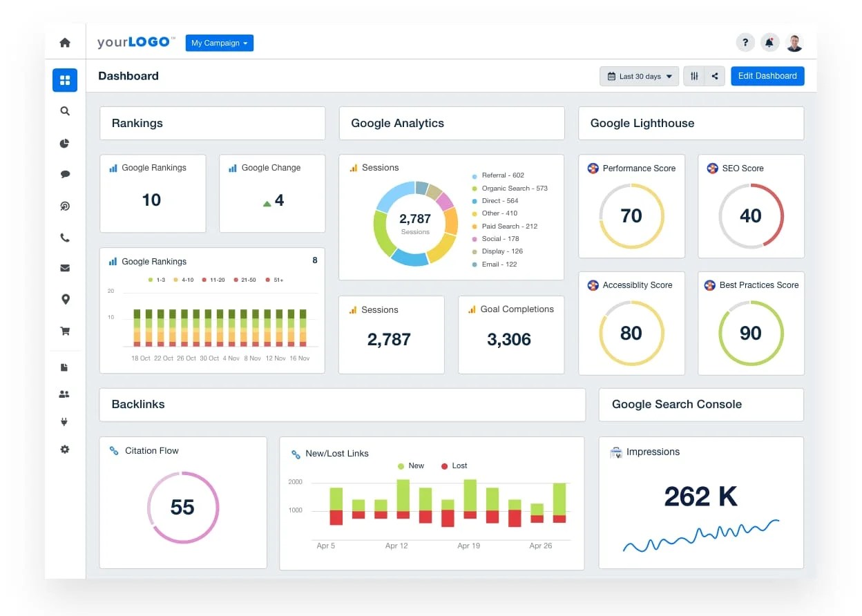Toggle the Lost legend in New/Lost Links
The image size is (862, 616).
coord(454,466)
